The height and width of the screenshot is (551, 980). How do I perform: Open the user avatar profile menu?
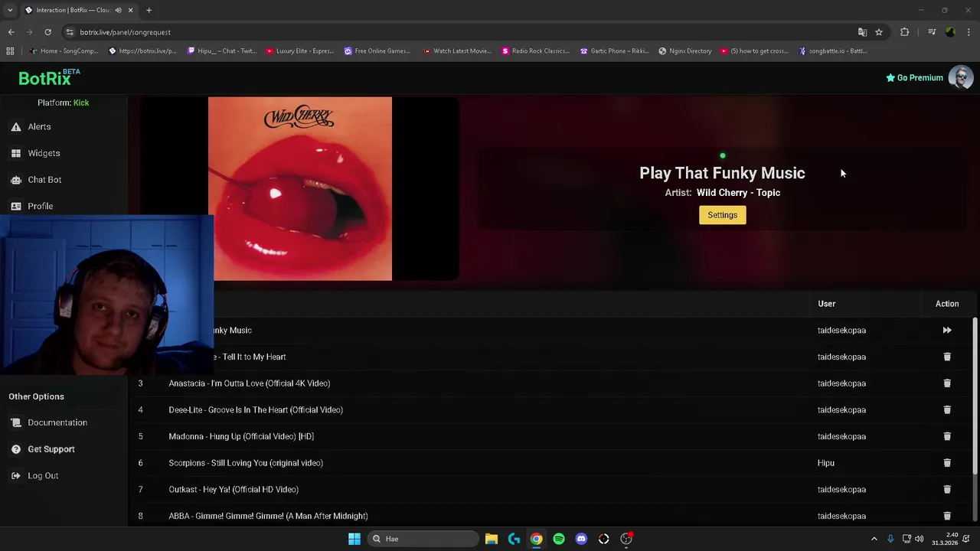click(961, 77)
